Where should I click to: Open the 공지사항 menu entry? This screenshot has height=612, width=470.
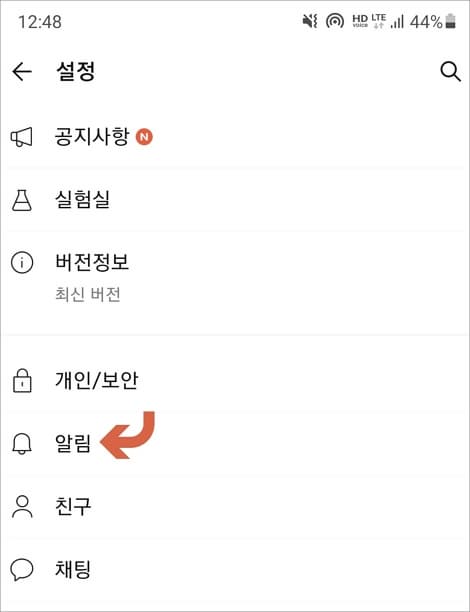(x=235, y=137)
